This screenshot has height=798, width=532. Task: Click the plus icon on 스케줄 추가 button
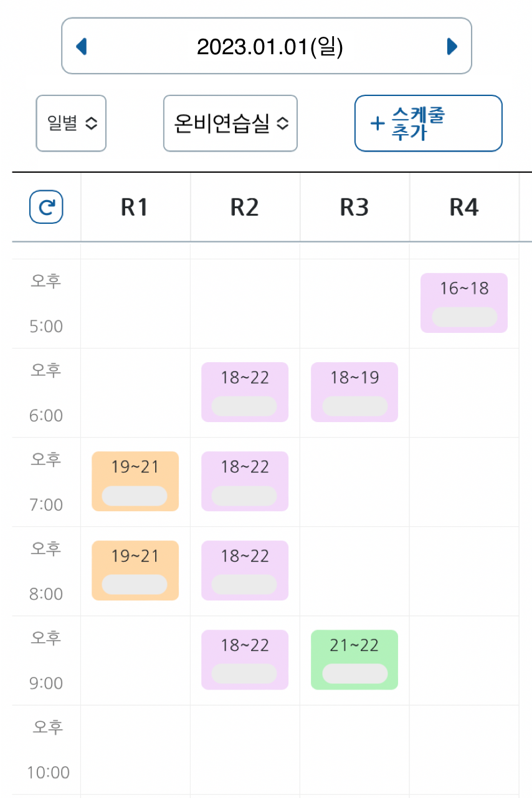click(377, 123)
